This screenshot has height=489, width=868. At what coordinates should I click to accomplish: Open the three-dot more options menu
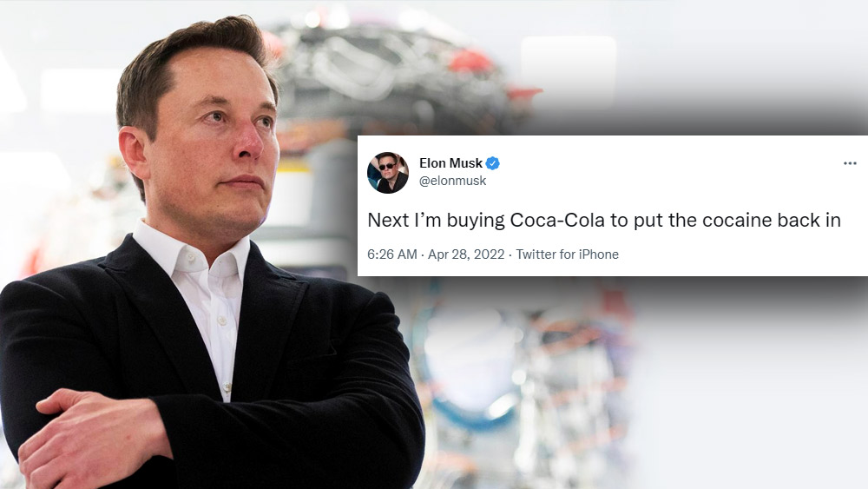(850, 163)
